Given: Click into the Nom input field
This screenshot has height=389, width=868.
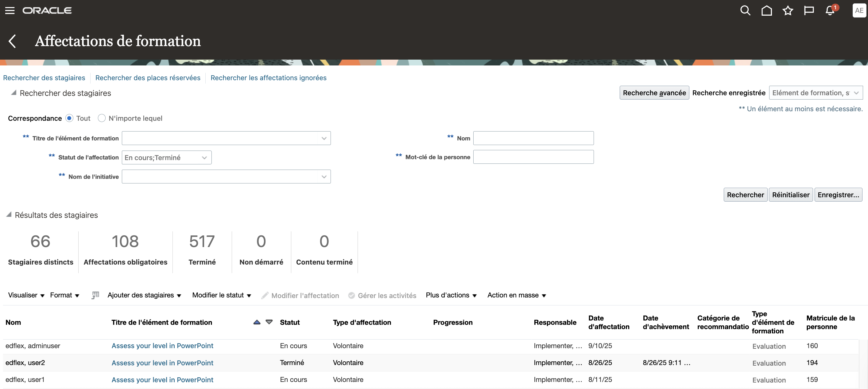Looking at the screenshot, I should point(533,138).
